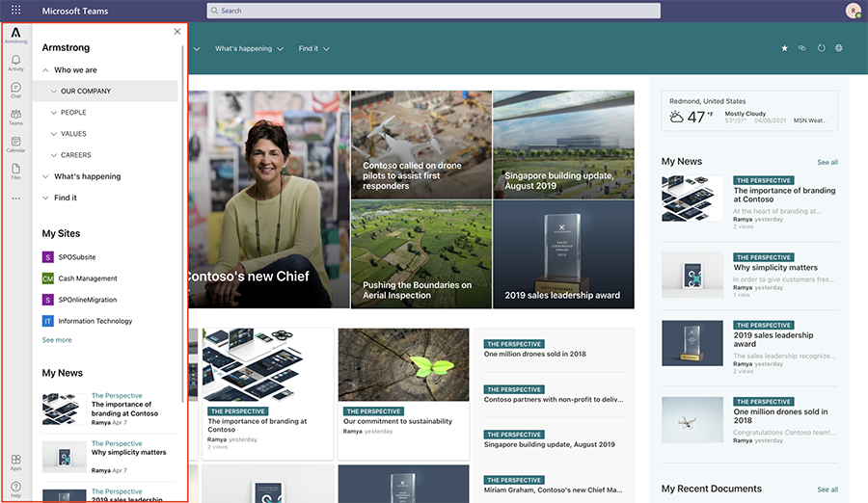Open the Teams icon in the rail
This screenshot has width=868, height=503.
(16, 117)
